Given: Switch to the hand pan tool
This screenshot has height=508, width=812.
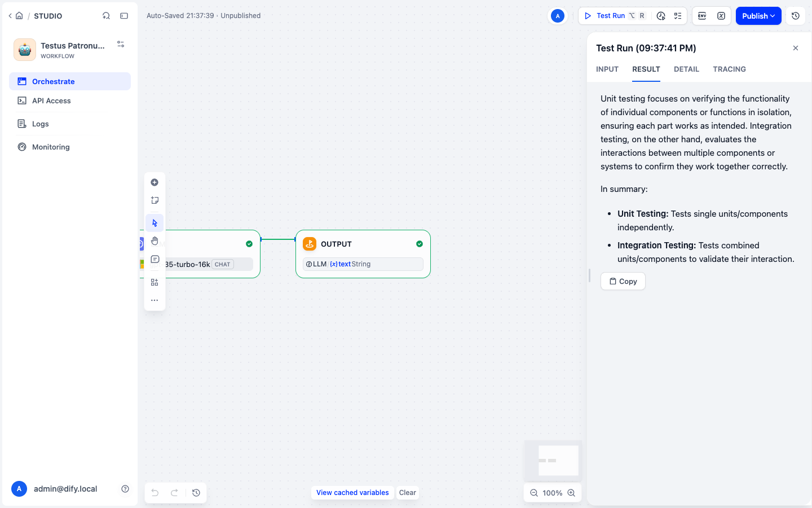Looking at the screenshot, I should [155, 241].
